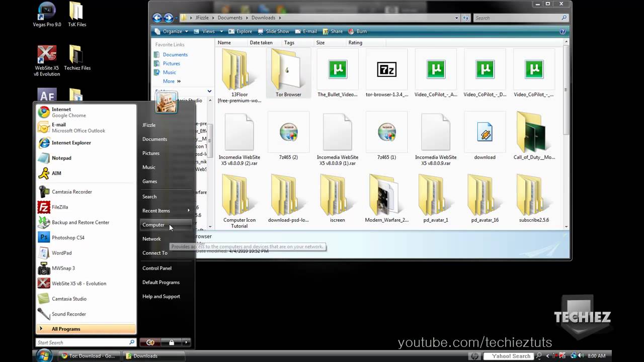Screen dimensions: 644x362
Task: Select the Techiez Files desktop folder
Action: [x=77, y=58]
